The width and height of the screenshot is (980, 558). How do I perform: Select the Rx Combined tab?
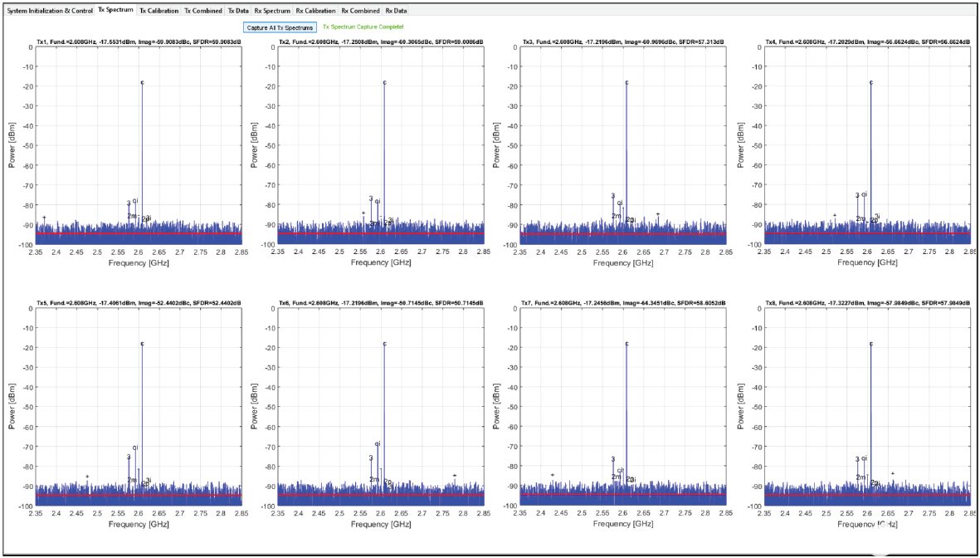[360, 11]
